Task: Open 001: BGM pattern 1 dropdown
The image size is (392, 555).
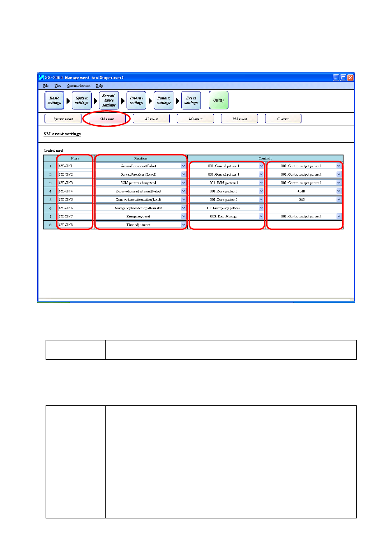Action: (261, 183)
